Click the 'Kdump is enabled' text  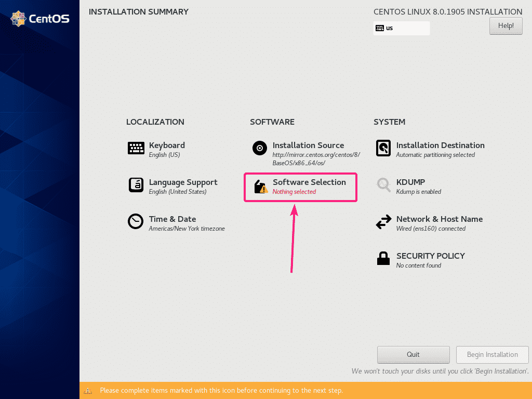click(x=419, y=192)
